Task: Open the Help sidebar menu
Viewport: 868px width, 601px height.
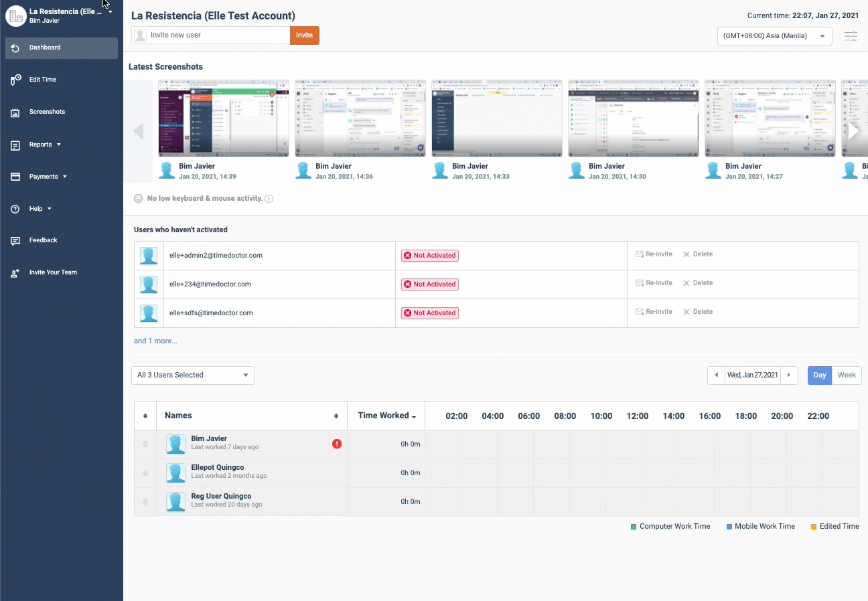Action: coord(40,209)
